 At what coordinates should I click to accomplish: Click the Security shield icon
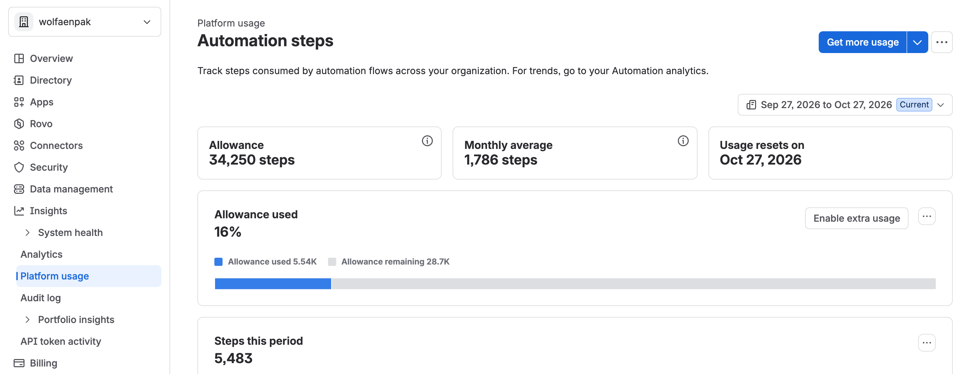click(19, 167)
